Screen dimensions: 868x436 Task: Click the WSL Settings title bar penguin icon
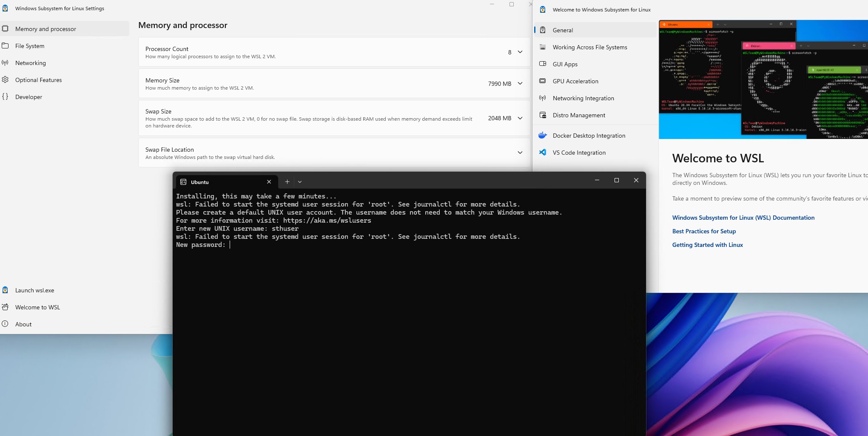(x=5, y=8)
